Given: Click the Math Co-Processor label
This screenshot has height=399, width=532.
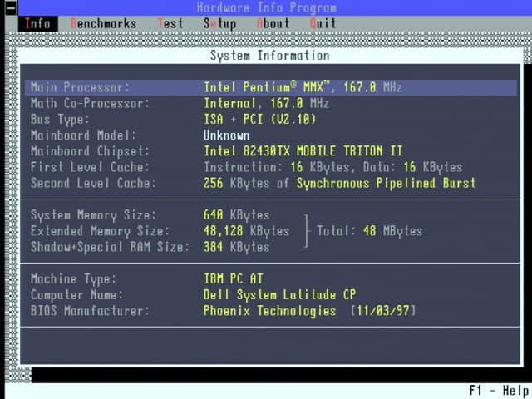Looking at the screenshot, I should (x=90, y=103).
